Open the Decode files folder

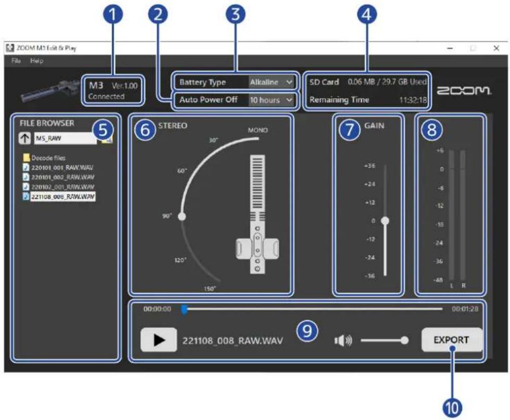(44, 158)
